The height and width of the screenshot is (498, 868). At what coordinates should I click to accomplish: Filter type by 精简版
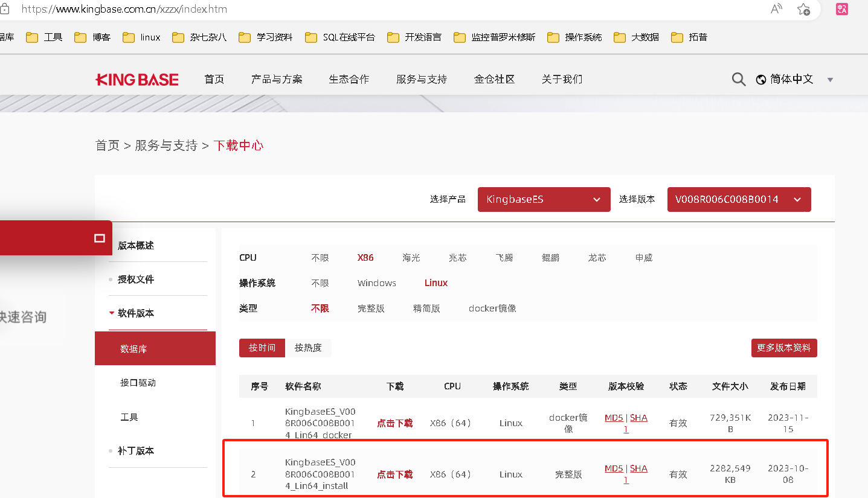click(x=426, y=308)
